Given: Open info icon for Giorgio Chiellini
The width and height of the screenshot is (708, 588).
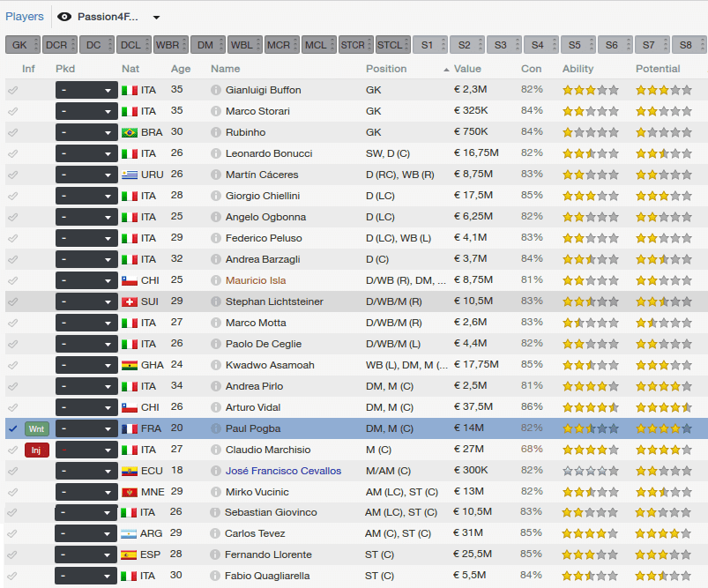Looking at the screenshot, I should pos(216,196).
